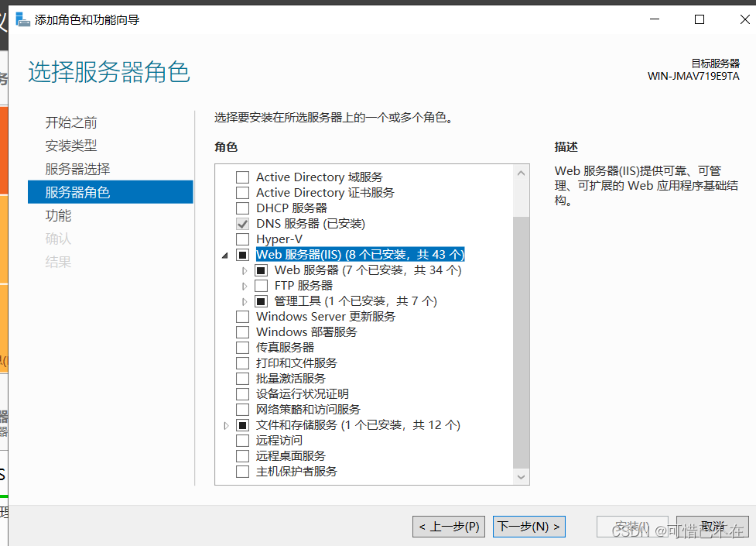The height and width of the screenshot is (546, 756).
Task: Check the 主机保护者服务 checkbox
Action: click(242, 471)
